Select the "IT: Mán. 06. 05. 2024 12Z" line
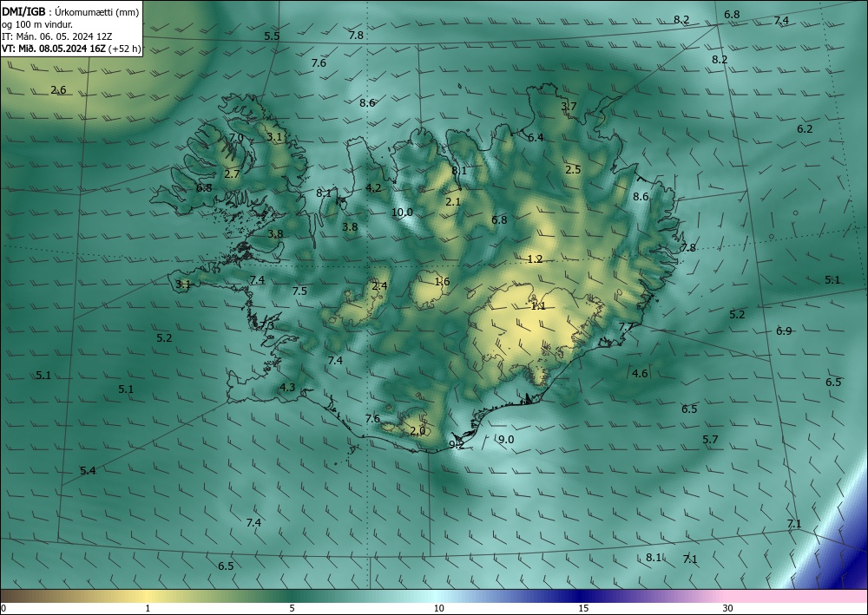 coord(57,36)
